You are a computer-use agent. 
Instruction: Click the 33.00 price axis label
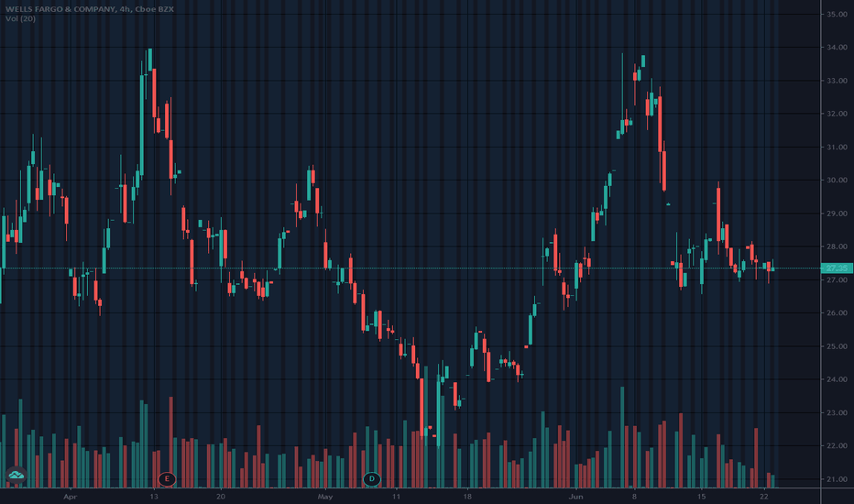[x=837, y=81]
